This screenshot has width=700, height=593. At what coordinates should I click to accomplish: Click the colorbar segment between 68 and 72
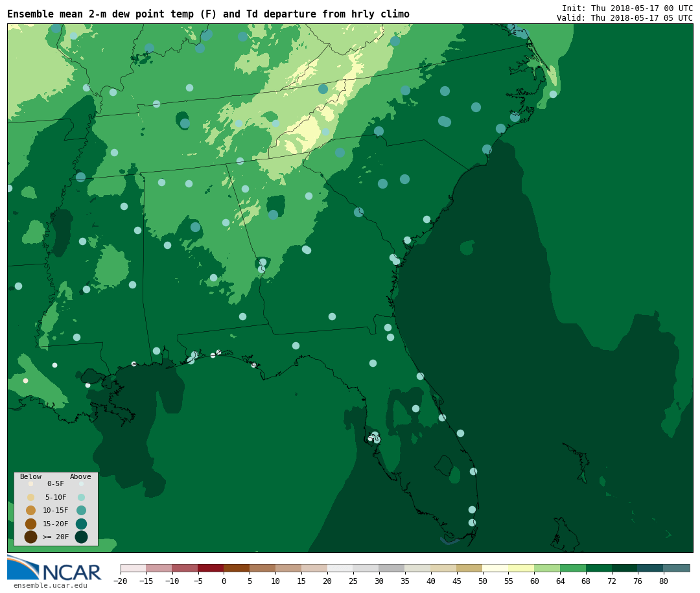click(599, 568)
